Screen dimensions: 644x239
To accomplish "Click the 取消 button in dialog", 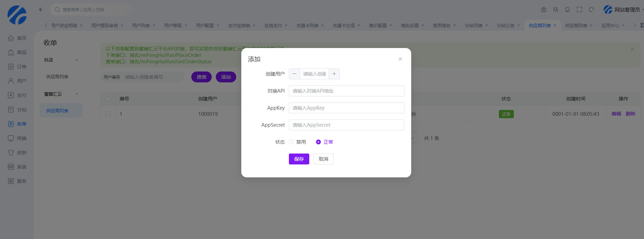I will click(x=323, y=159).
